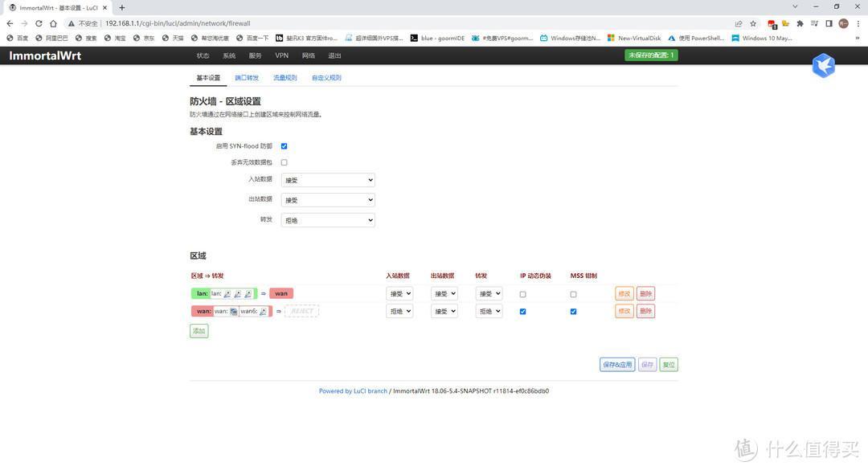Open the Chrome three-dot menu
The image size is (868, 470).
pyautogui.click(x=858, y=23)
